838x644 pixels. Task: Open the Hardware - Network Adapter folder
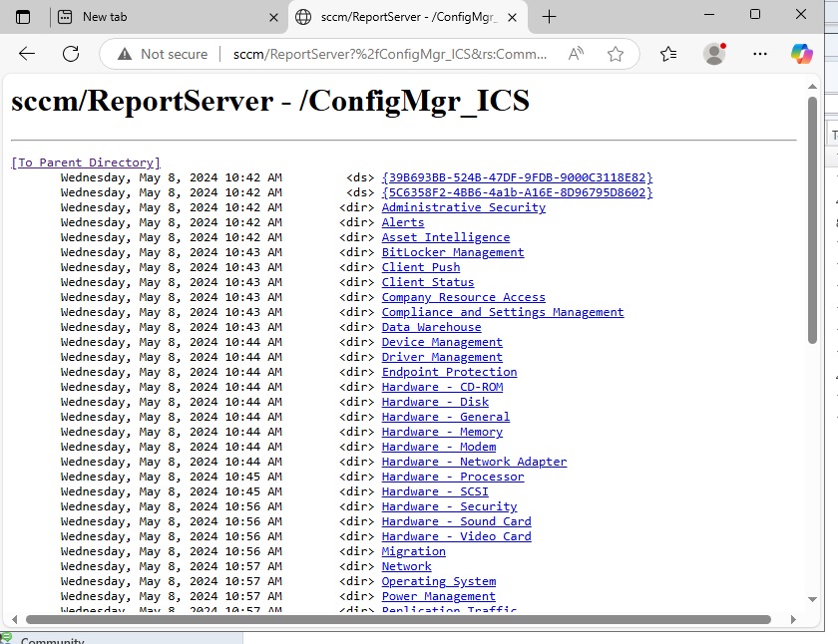474,462
